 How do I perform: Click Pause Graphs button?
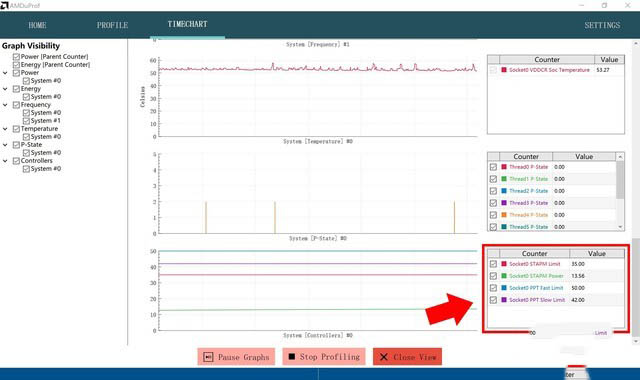(236, 357)
